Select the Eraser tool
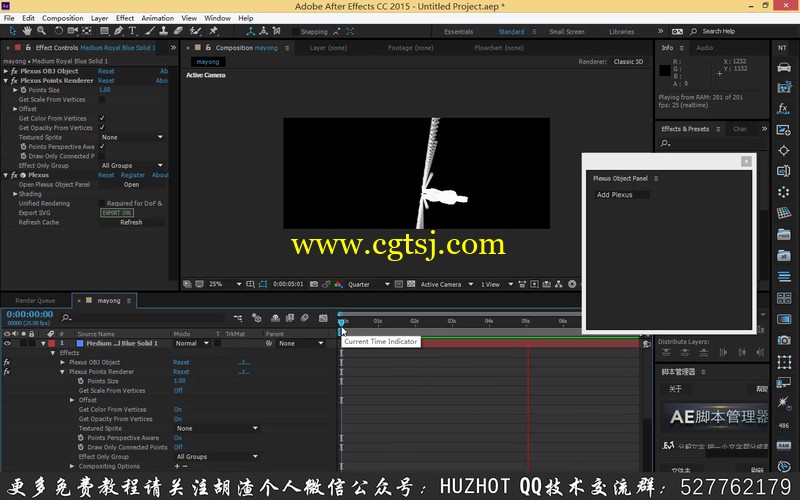 [x=178, y=31]
